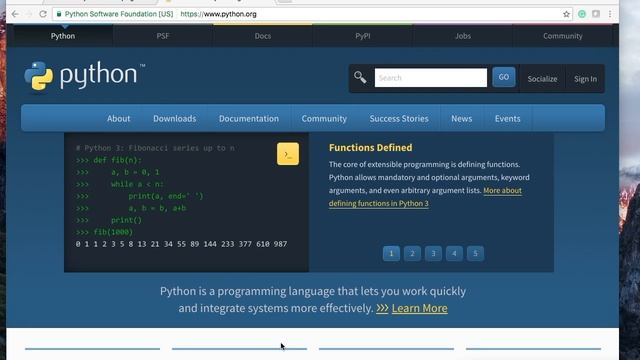Image resolution: width=640 pixels, height=360 pixels.
Task: Select the PSF top site tab
Action: 163,36
